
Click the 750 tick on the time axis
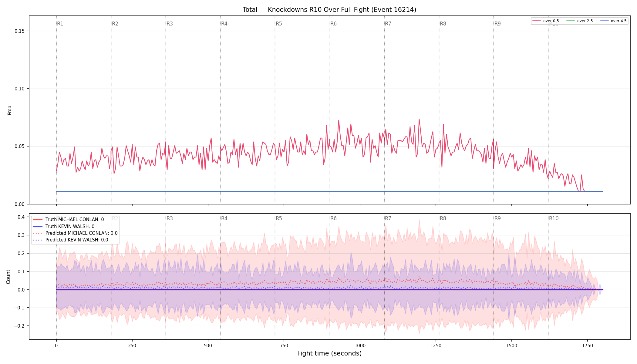click(284, 345)
